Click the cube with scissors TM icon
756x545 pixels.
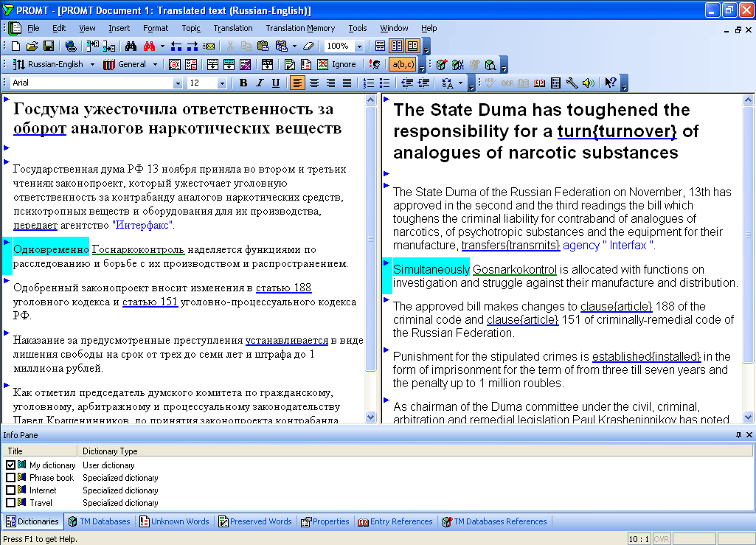458,65
